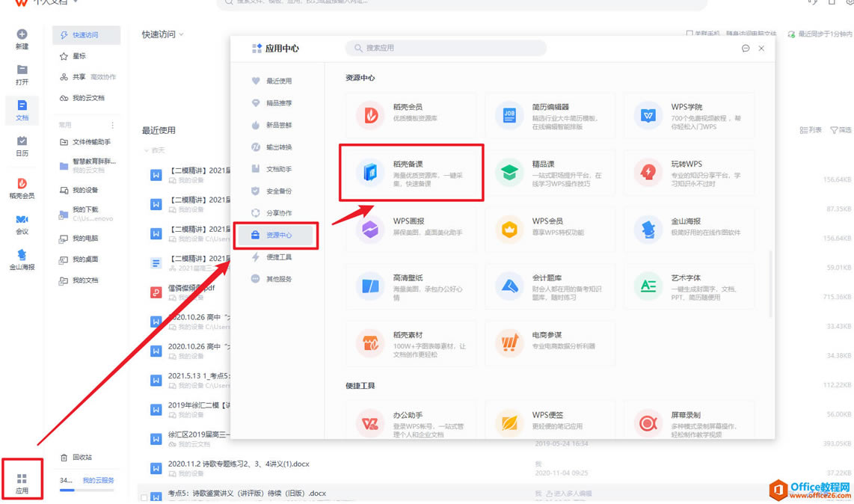Open 我的文档 in navigation
Screen dimensions: 854x504
click(86, 280)
